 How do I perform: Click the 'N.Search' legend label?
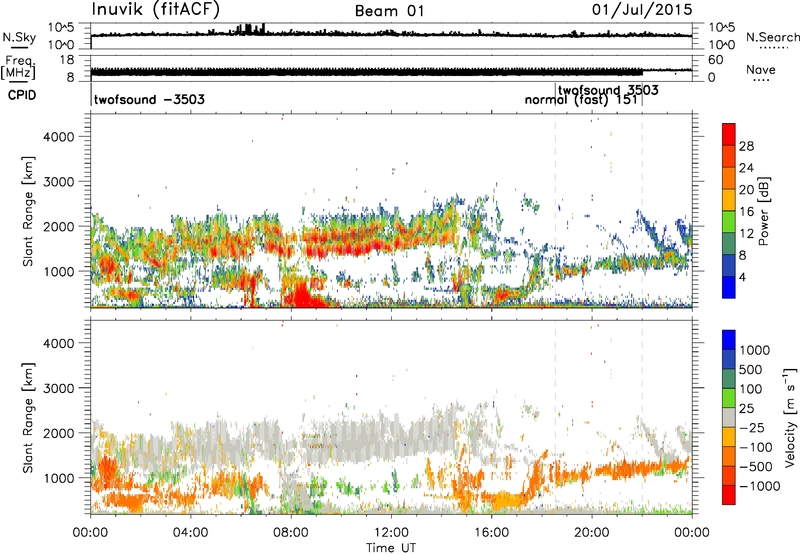[x=772, y=37]
